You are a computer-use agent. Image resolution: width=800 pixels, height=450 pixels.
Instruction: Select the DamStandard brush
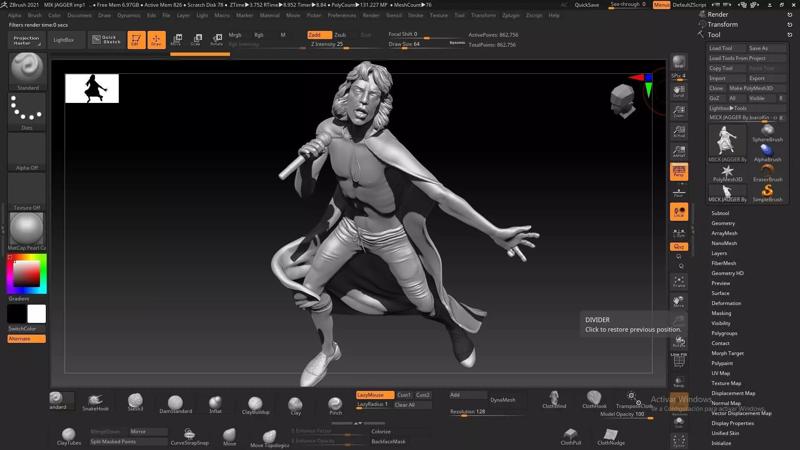(x=175, y=402)
